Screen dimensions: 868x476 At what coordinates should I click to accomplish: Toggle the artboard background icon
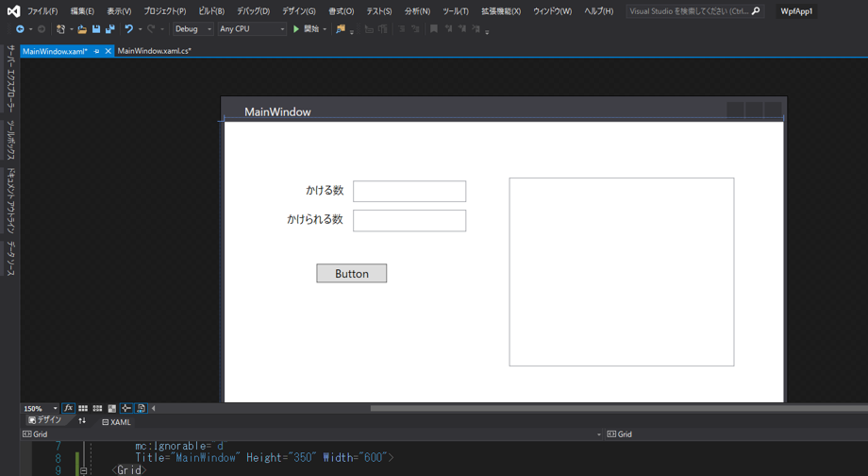point(112,408)
